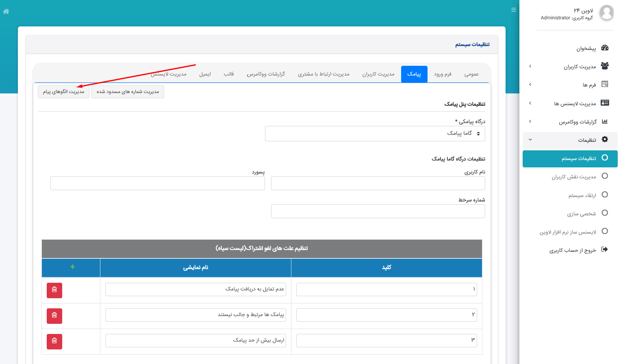
Task: Switch to the عمومی tab
Action: pos(471,74)
